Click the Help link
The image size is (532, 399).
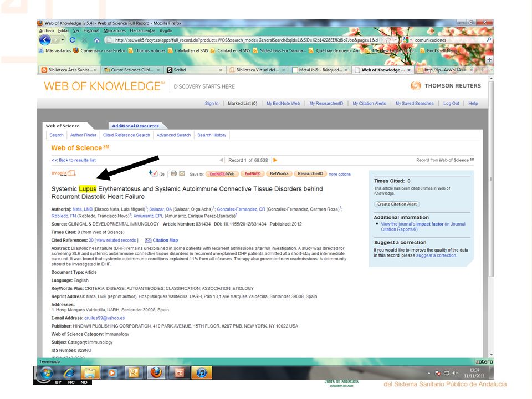pos(473,104)
